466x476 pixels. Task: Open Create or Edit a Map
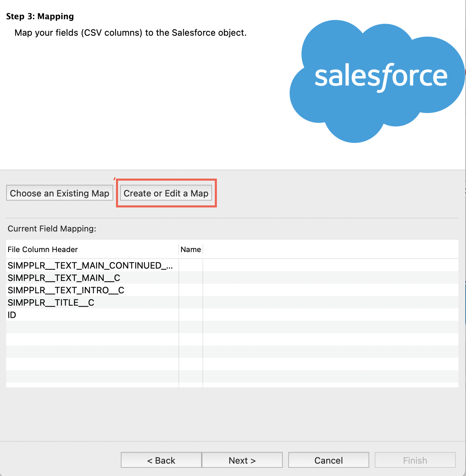(166, 193)
